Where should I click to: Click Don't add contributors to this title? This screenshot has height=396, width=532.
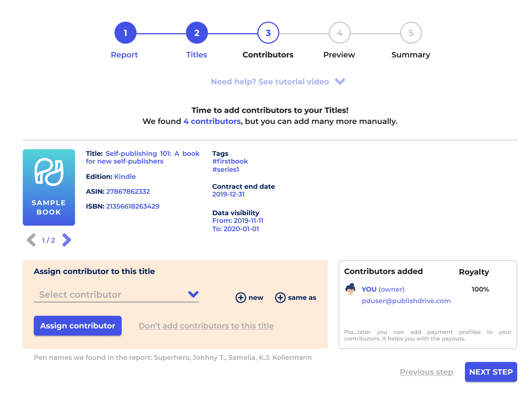pos(206,326)
